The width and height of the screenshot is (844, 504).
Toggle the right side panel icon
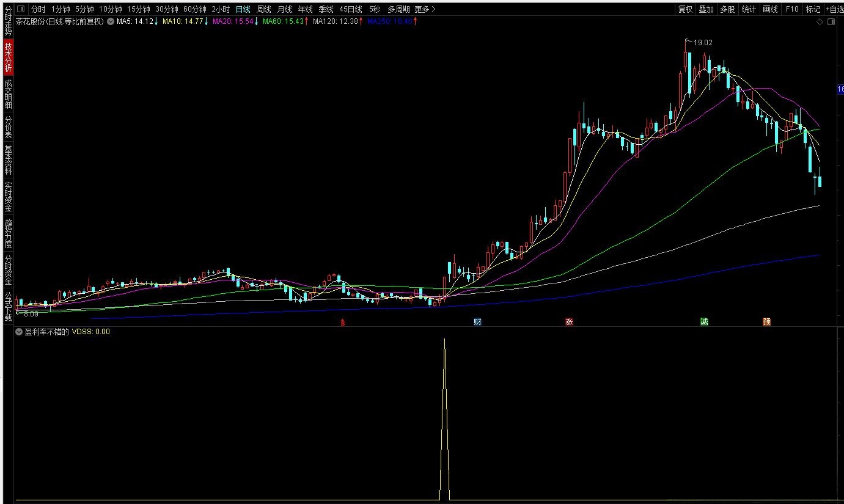click(831, 22)
